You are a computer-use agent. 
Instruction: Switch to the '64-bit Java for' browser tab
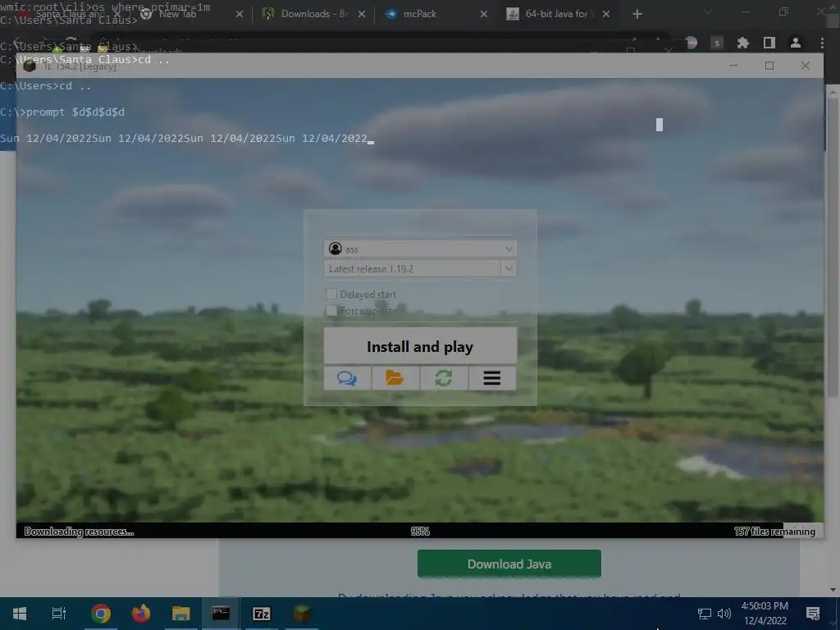(x=557, y=14)
